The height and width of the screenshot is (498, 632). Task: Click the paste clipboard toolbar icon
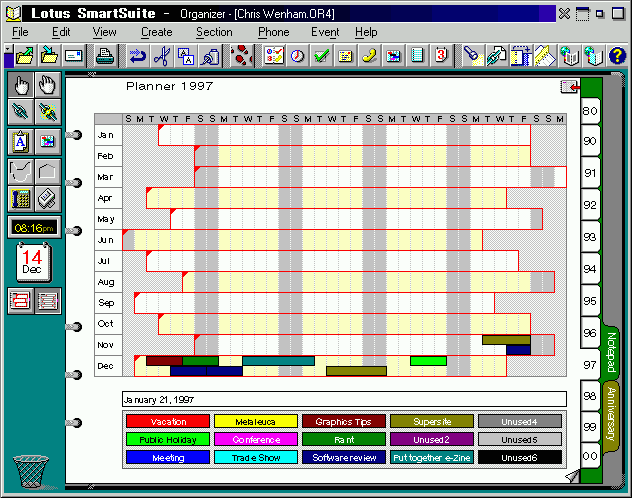pos(210,55)
